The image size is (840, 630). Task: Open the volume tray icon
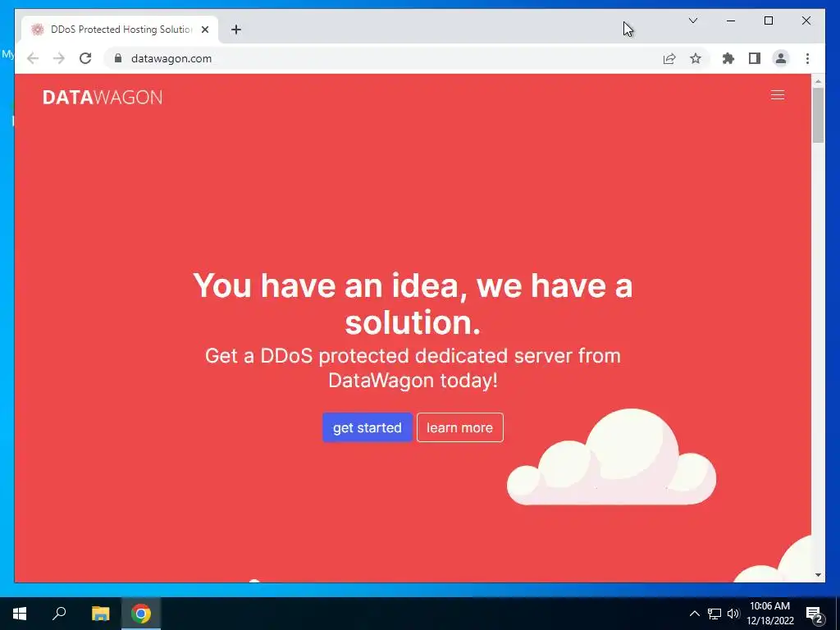click(x=733, y=614)
